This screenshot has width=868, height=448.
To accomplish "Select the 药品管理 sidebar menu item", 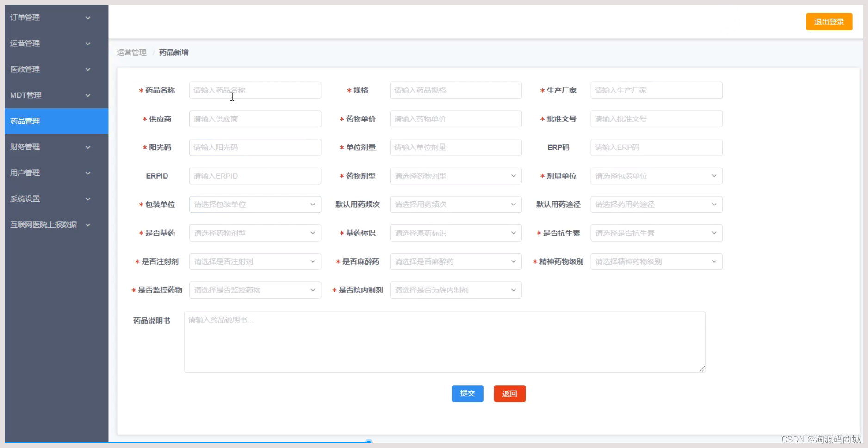I will (x=56, y=121).
